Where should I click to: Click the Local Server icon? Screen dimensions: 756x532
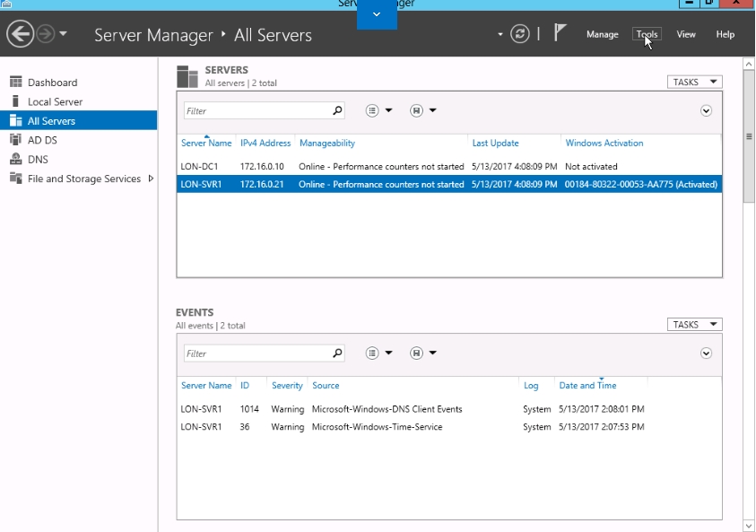(x=16, y=101)
